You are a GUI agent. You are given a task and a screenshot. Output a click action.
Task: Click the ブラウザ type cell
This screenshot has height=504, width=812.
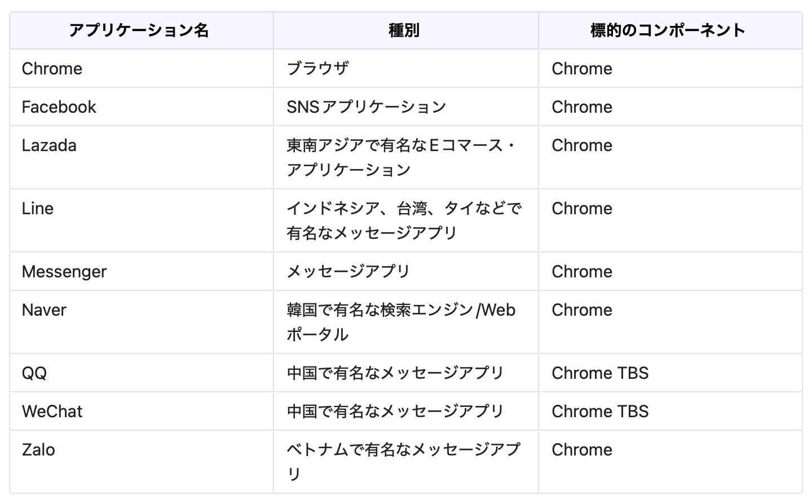tap(317, 69)
